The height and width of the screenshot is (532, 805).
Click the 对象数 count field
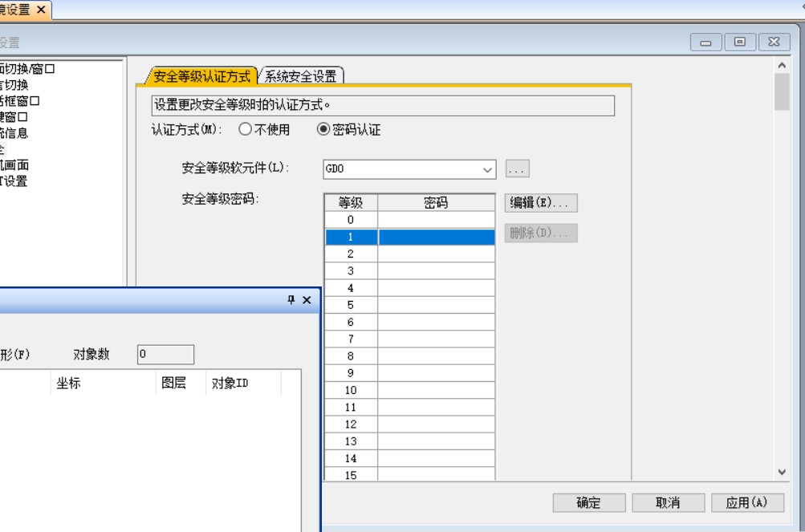165,354
